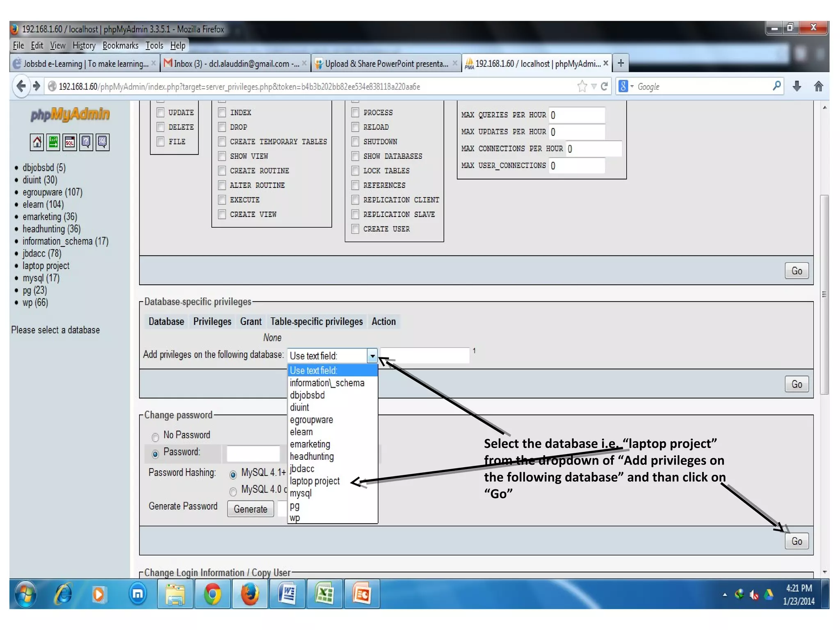Tick the SHOW DATABASES checkbox
Screen dimensions: 840x630
[x=355, y=156]
